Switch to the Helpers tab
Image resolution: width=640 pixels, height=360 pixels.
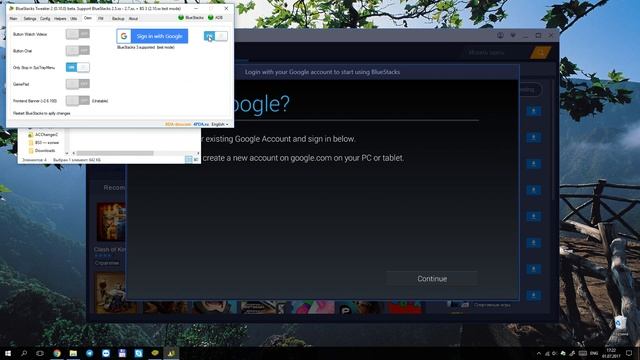(x=60, y=18)
